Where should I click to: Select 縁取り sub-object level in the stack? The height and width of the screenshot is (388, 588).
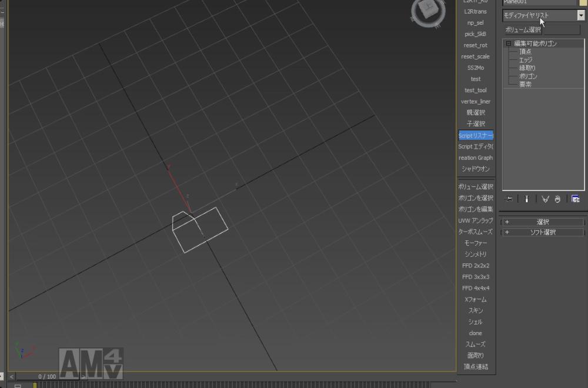click(x=527, y=68)
